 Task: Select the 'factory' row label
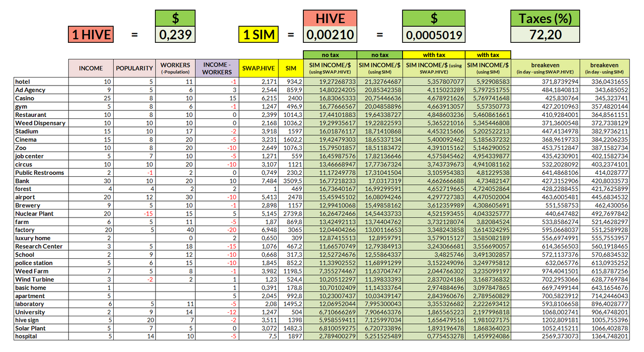tap(41, 230)
